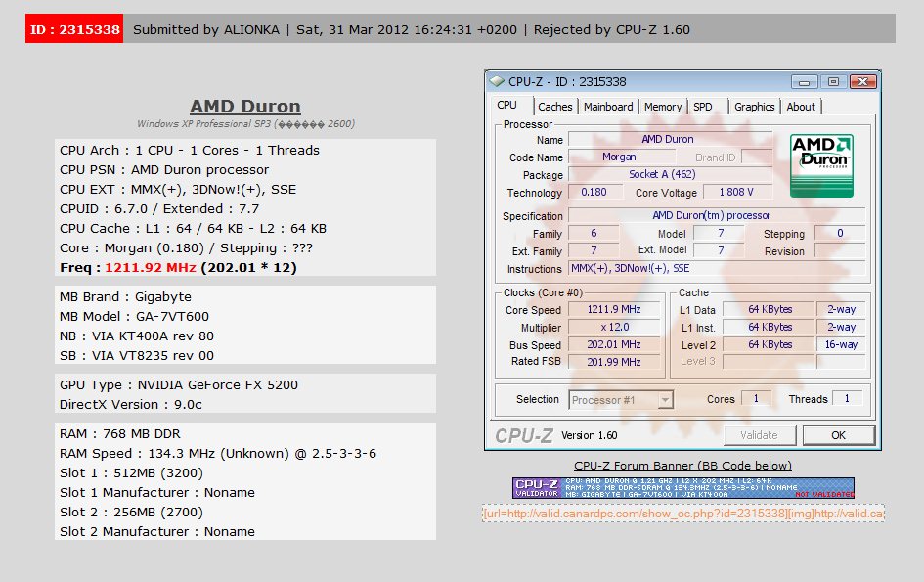Click the Multiplier value x 12.0

614,328
